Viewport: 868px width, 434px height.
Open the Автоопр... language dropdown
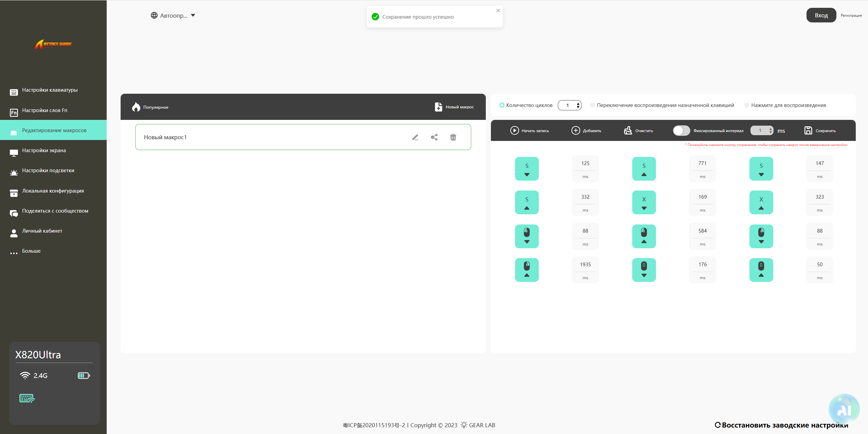pos(173,15)
